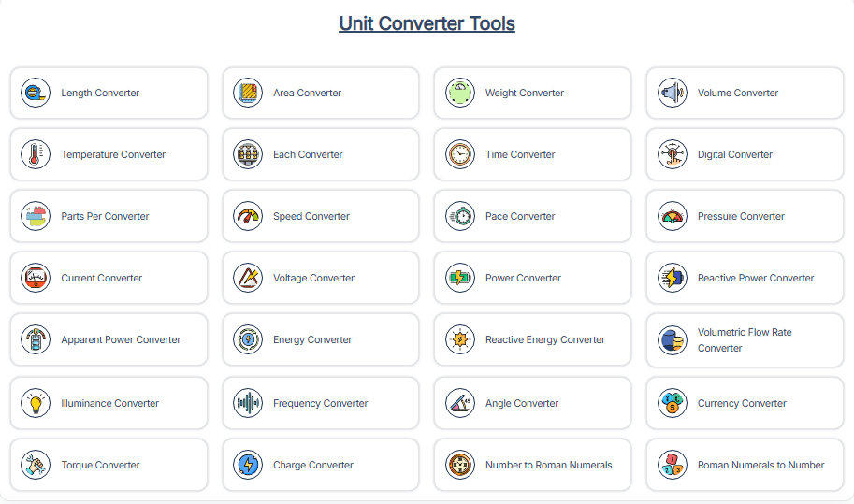854x504 pixels.
Task: Open the 'Frequency Converter' text label
Action: pos(321,403)
